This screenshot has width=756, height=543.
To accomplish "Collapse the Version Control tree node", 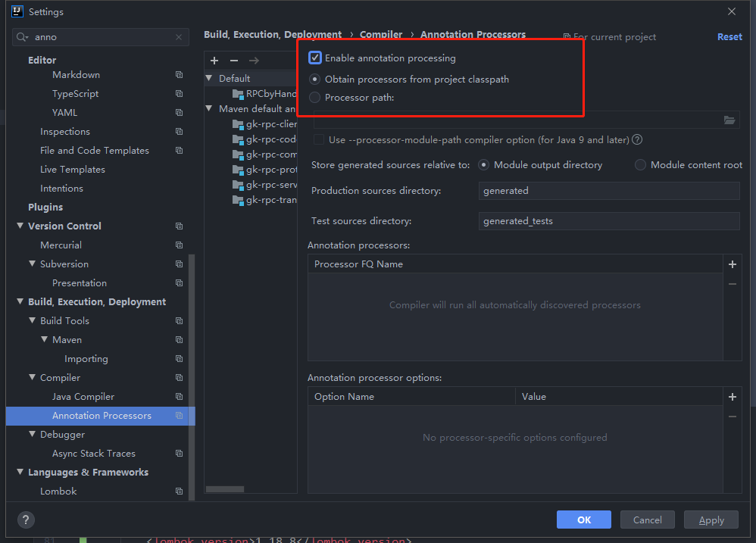I will [x=20, y=226].
